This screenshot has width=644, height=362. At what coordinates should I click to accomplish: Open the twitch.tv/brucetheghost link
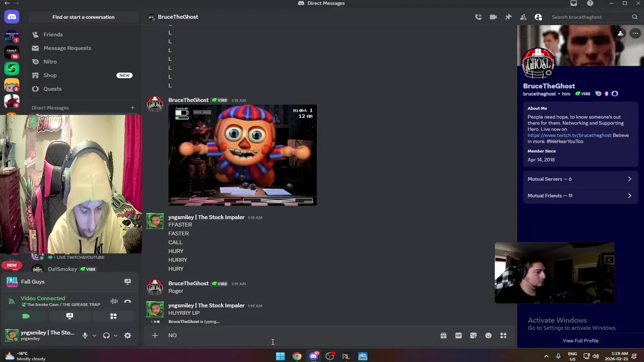(x=570, y=135)
